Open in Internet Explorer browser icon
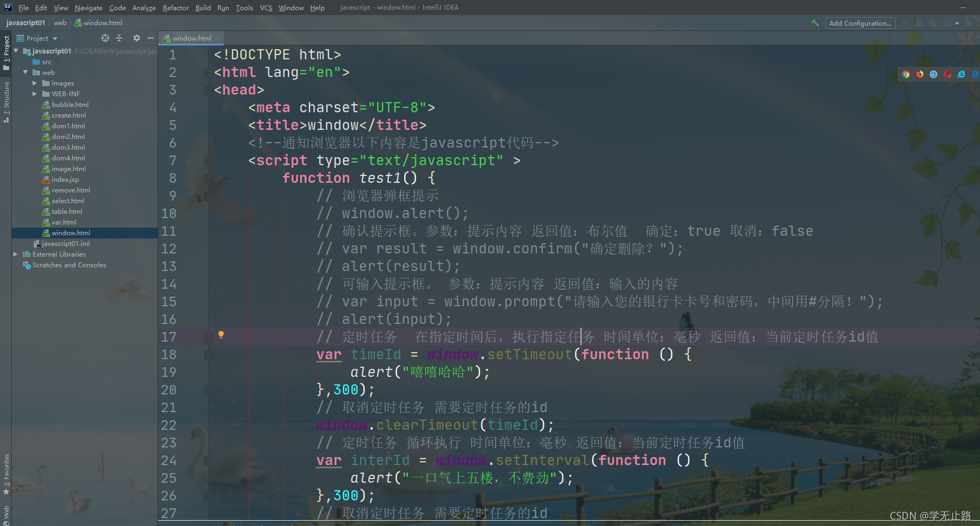980x526 pixels. pos(961,74)
